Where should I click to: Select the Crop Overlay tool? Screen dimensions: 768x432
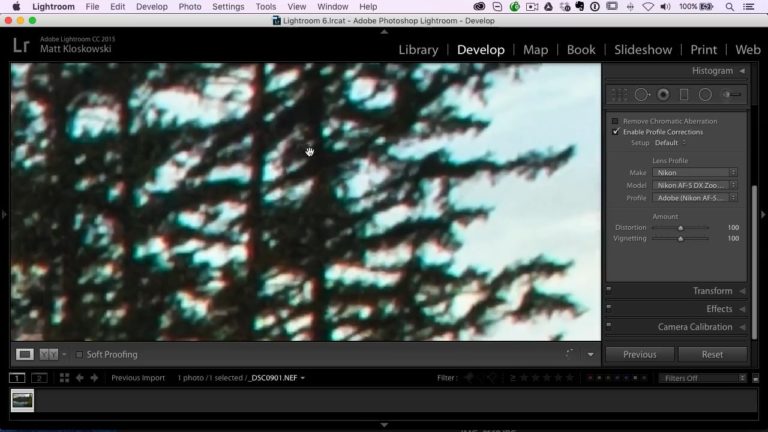(x=619, y=95)
